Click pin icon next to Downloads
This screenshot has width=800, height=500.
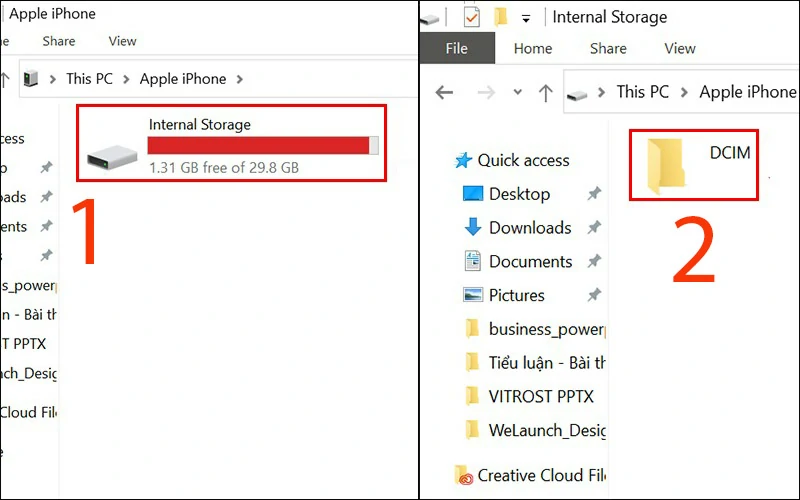click(x=594, y=228)
